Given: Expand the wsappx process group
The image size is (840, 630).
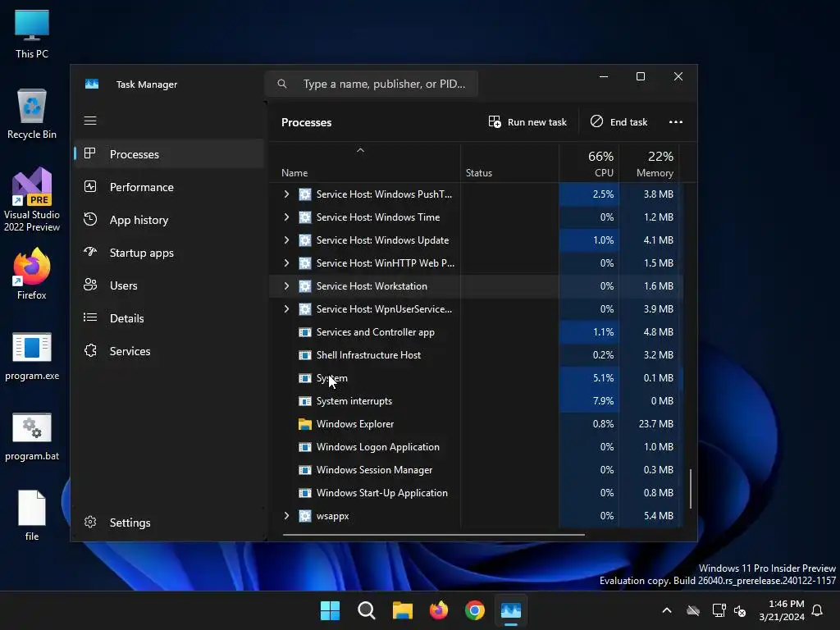Looking at the screenshot, I should 286,516.
